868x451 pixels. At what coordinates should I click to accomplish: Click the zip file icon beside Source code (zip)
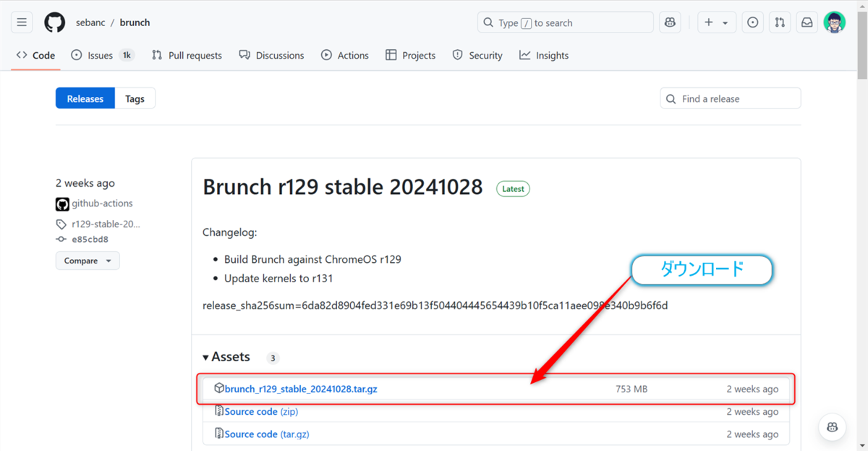[x=219, y=410]
